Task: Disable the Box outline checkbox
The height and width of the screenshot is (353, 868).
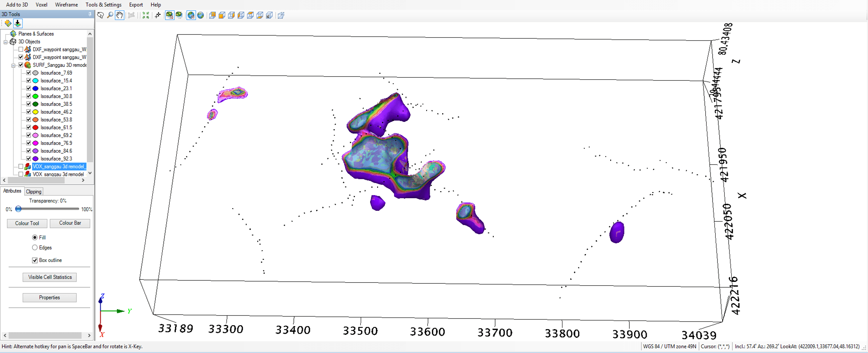Action: pyautogui.click(x=35, y=260)
